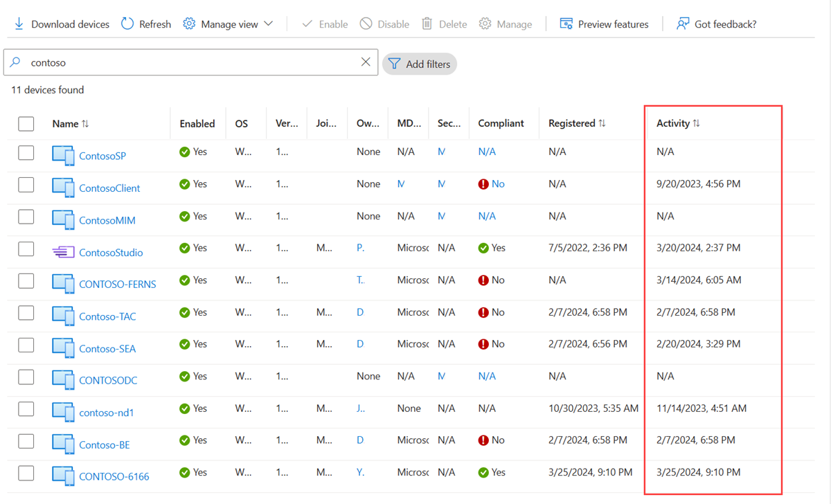
Task: Click the Manage gear icon
Action: point(485,23)
